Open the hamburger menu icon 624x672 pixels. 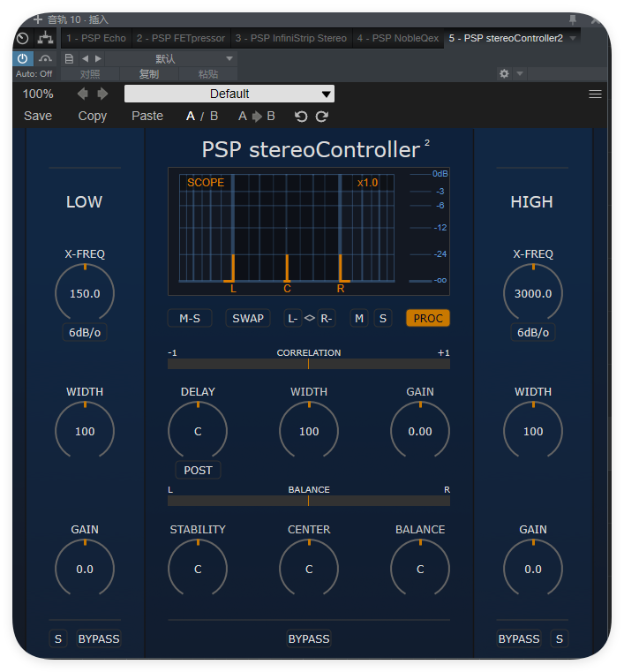tap(595, 94)
